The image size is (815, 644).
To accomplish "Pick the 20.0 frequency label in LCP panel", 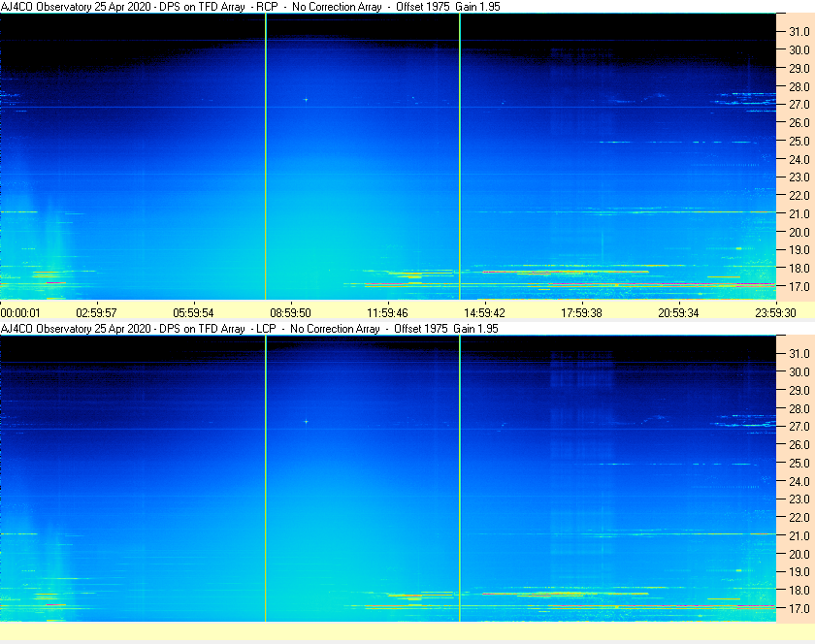I will click(x=799, y=554).
